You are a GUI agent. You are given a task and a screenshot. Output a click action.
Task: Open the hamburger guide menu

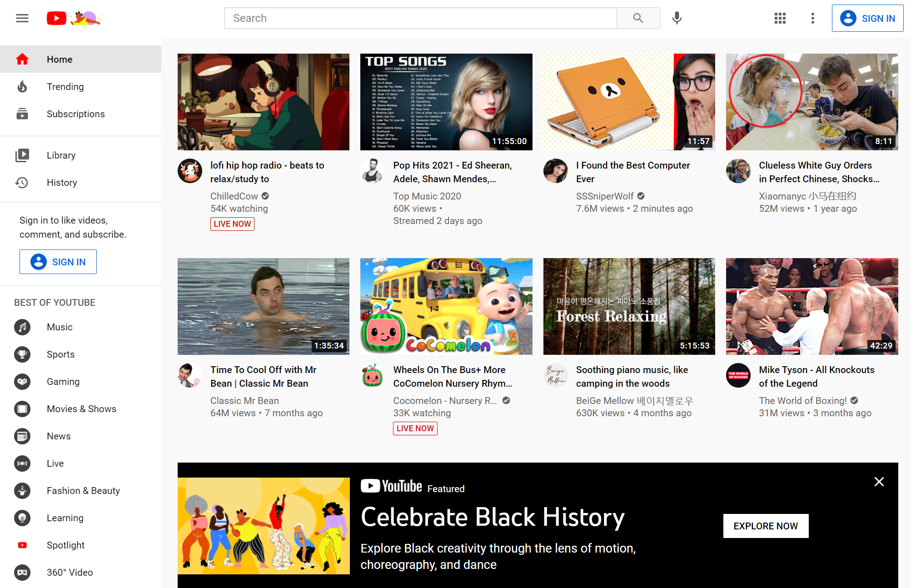click(22, 18)
